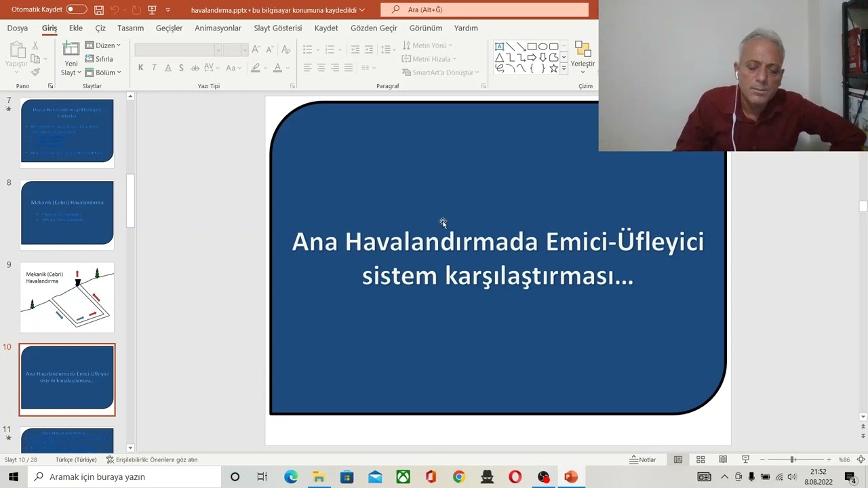Decrease font size icon
Screen dimensions: 868x488
[269, 49]
